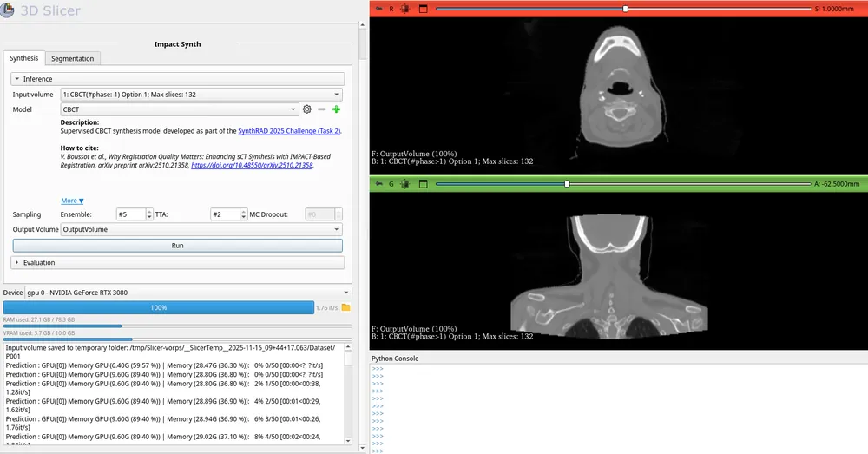Click the 3D Slicer logo icon
This screenshot has width=868, height=454.
click(7, 10)
